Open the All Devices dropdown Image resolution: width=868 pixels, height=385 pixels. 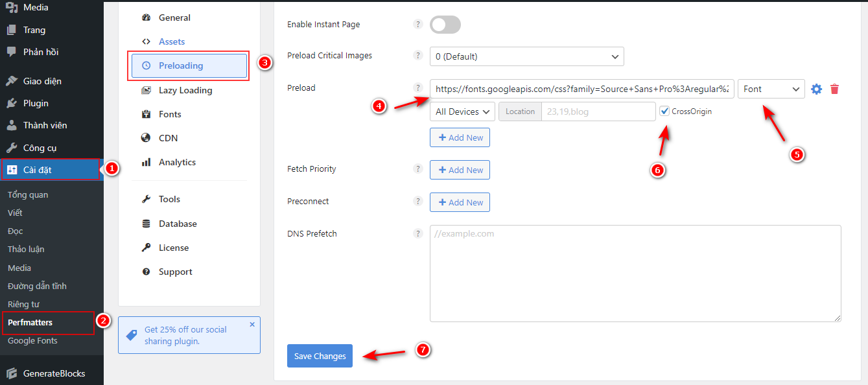(x=462, y=111)
